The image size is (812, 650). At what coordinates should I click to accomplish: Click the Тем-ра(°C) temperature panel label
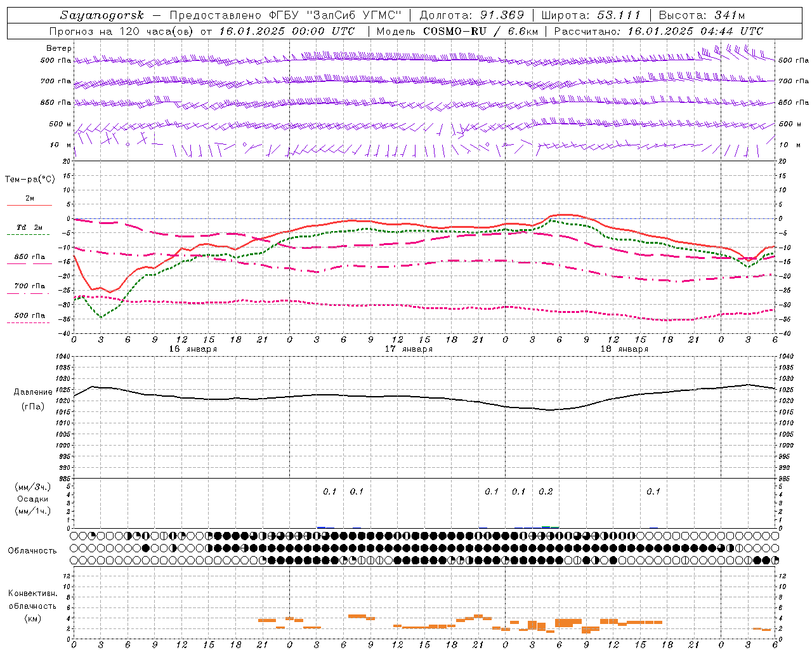pos(30,180)
